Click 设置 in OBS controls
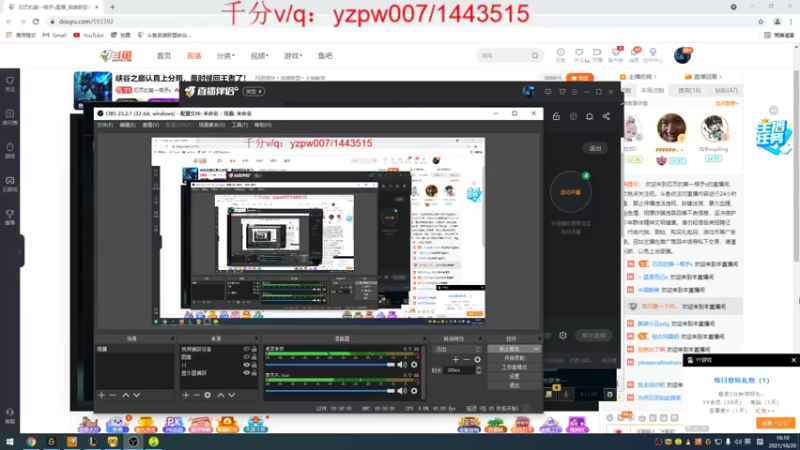This screenshot has height=450, width=800. point(514,376)
